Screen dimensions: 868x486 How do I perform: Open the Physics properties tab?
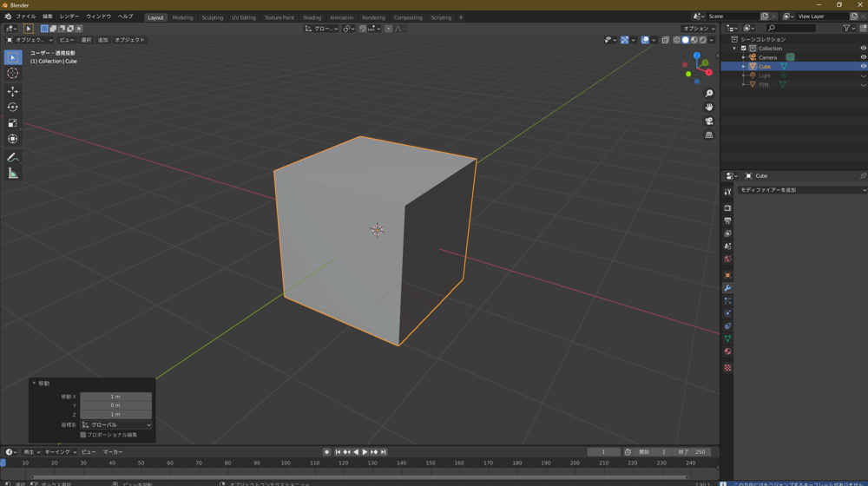point(727,313)
